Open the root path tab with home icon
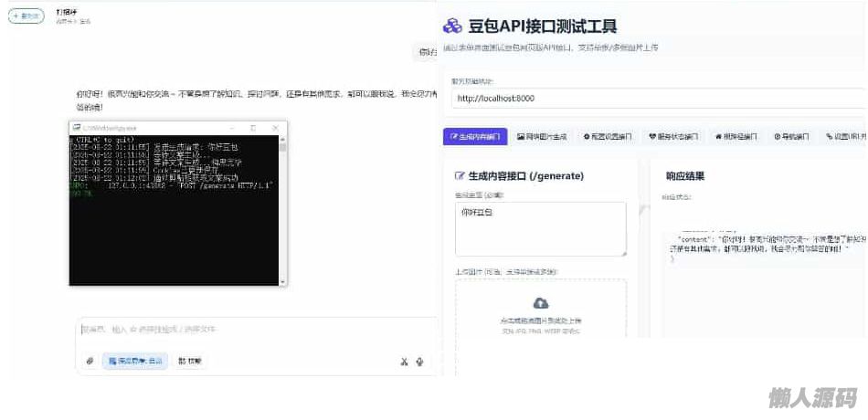The height and width of the screenshot is (420, 868). tap(736, 137)
